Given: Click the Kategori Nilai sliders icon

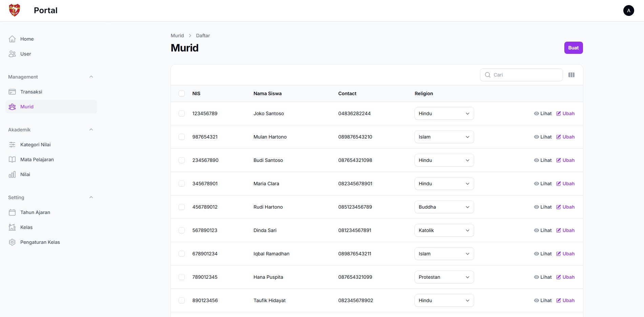Looking at the screenshot, I should 12,145.
